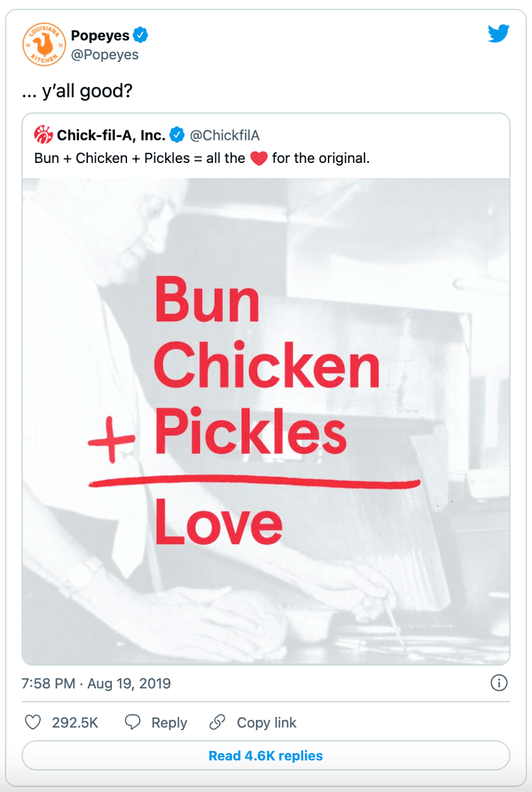The image size is (532, 792).
Task: Click the Reply speech bubble icon
Action: (132, 722)
